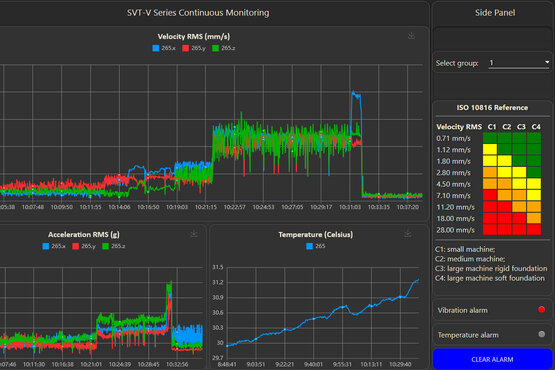Download the Acceleration RMS chart data
555x370 pixels.
(194, 234)
